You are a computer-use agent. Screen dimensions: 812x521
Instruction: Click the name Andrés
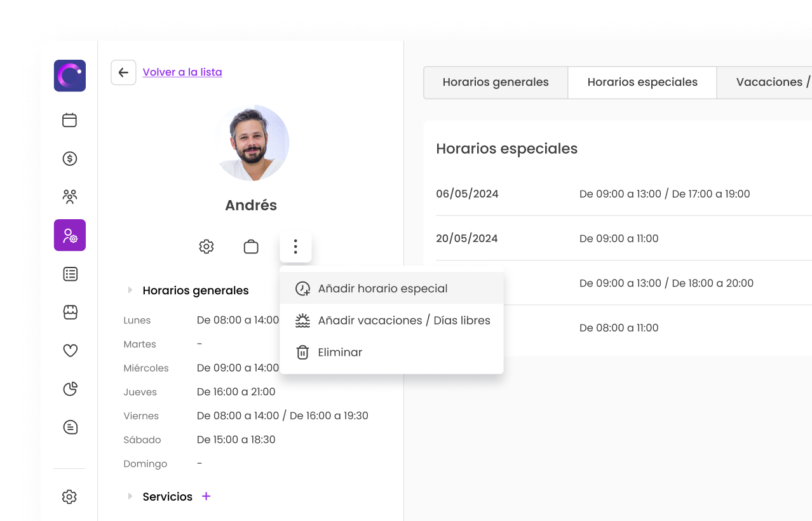251,205
